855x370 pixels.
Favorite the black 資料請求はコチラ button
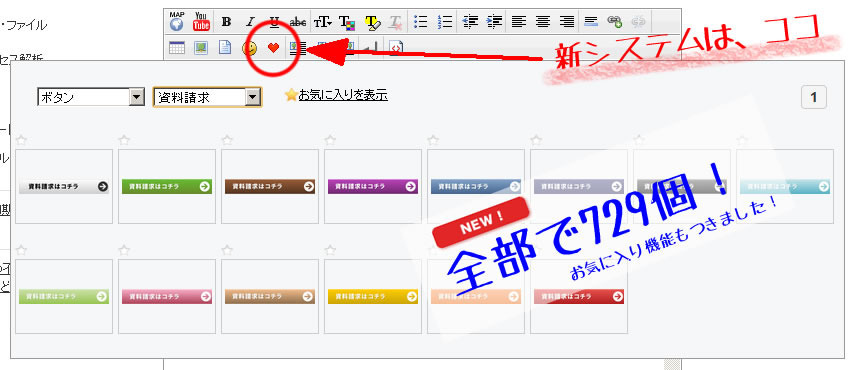coord(21,140)
